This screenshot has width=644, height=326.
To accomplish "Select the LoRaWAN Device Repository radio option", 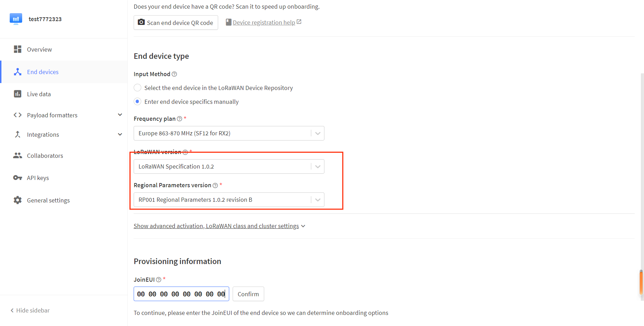I will click(137, 88).
